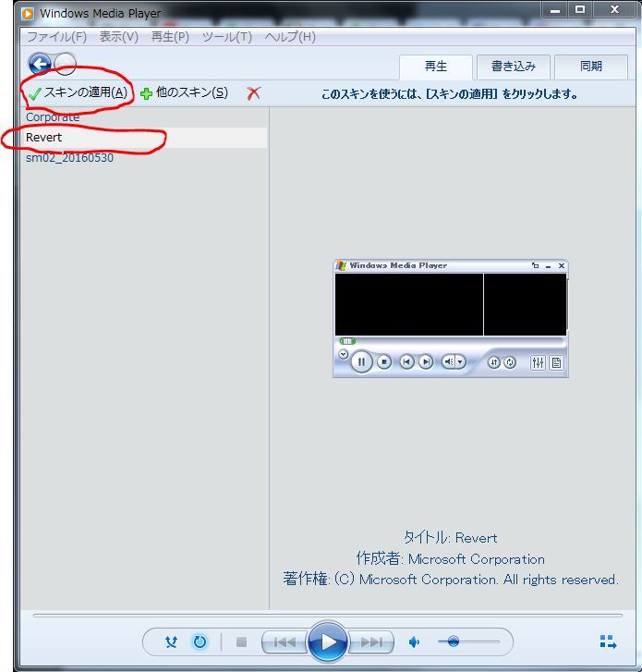
Task: Minimize the Windows Media Player window
Action: coord(555,10)
